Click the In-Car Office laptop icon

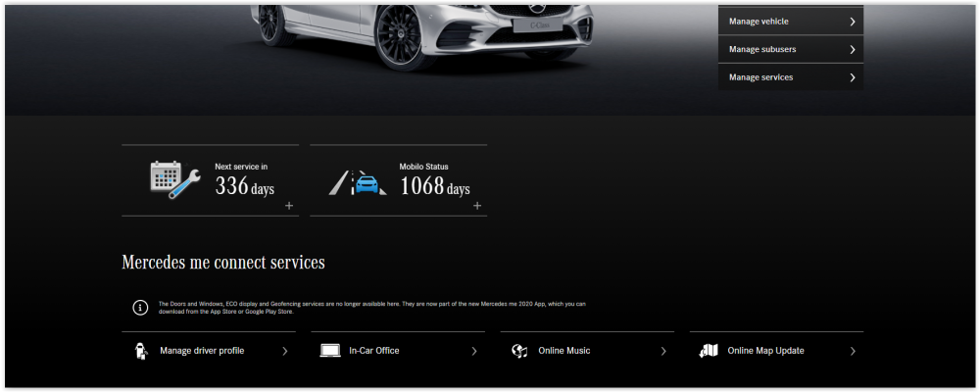pos(330,351)
